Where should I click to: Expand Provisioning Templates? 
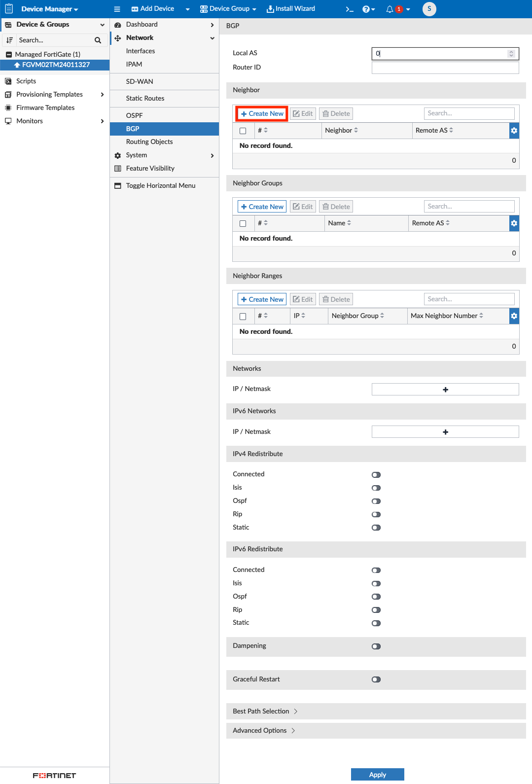102,95
